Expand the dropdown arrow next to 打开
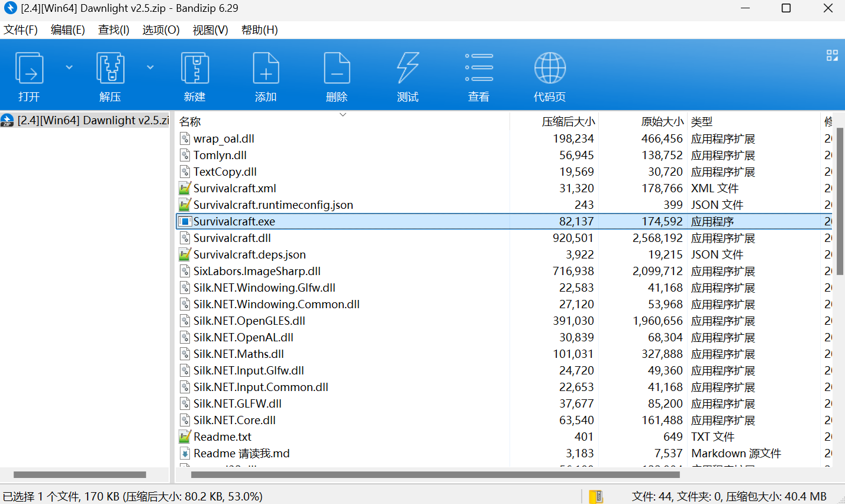 tap(69, 67)
